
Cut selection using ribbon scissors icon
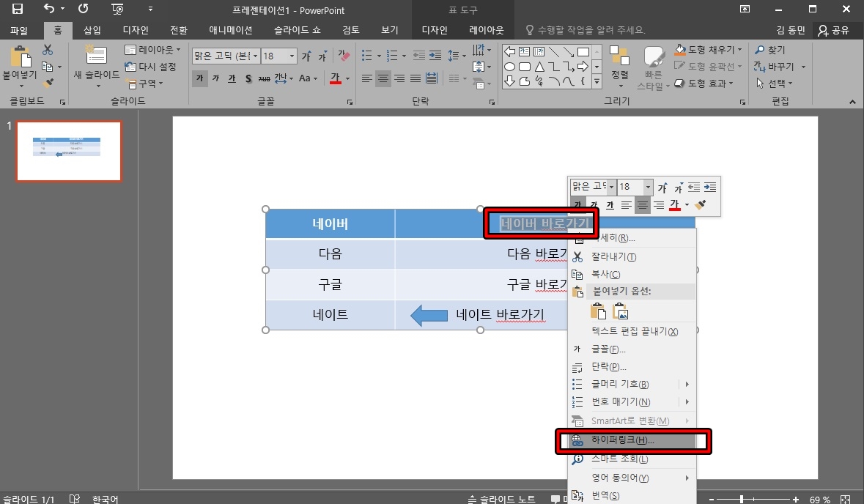point(48,50)
